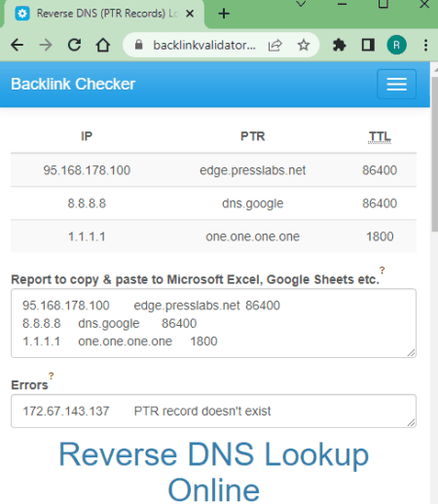
Task: Close the Reverse DNS tab
Action: 190,14
